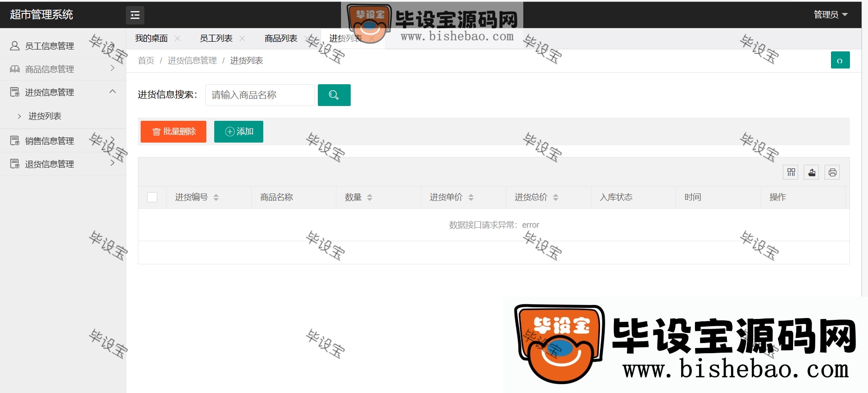The height and width of the screenshot is (393, 868).
Task: Tick the select-all checkbox in table header
Action: (x=152, y=197)
